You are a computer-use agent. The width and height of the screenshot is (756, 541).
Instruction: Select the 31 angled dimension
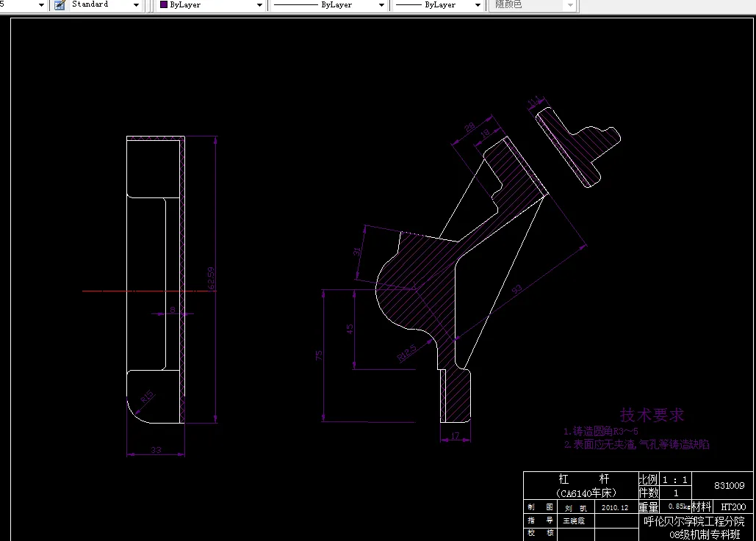357,251
